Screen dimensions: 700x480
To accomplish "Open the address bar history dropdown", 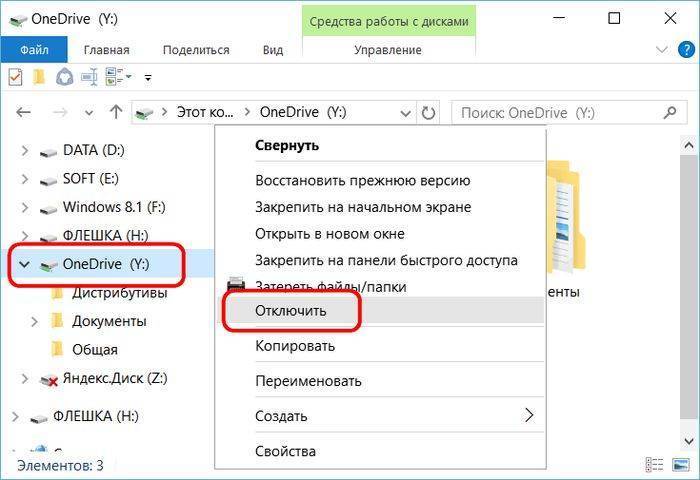I will coord(405,113).
